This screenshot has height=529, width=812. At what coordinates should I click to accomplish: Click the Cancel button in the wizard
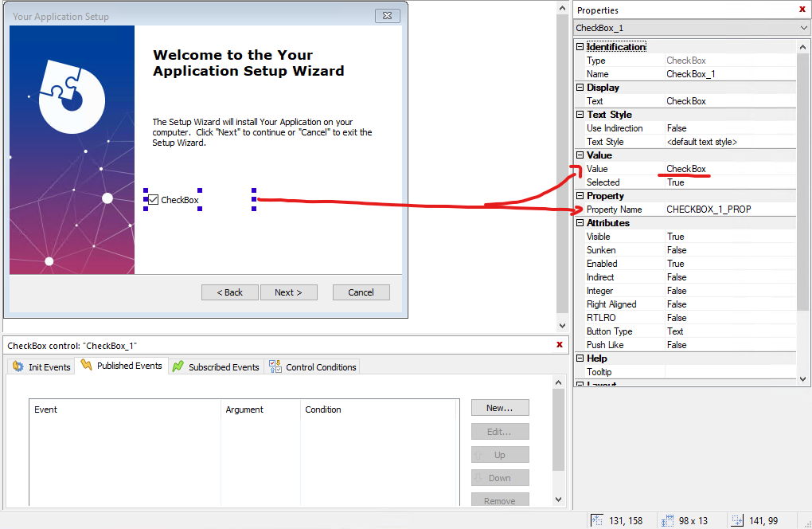[361, 292]
